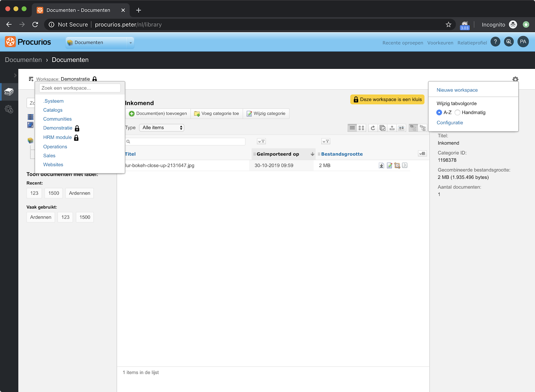Click the refresh list icon
The height and width of the screenshot is (392, 535).
373,128
